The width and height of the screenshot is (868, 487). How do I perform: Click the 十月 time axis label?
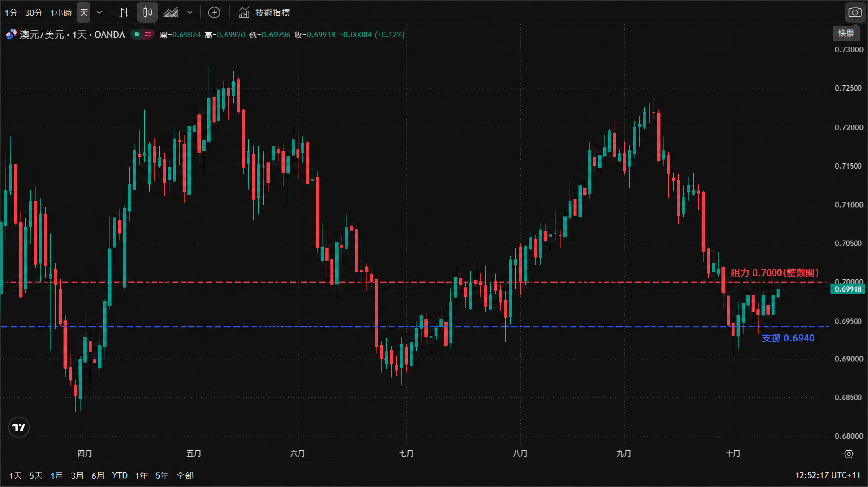pos(733,453)
